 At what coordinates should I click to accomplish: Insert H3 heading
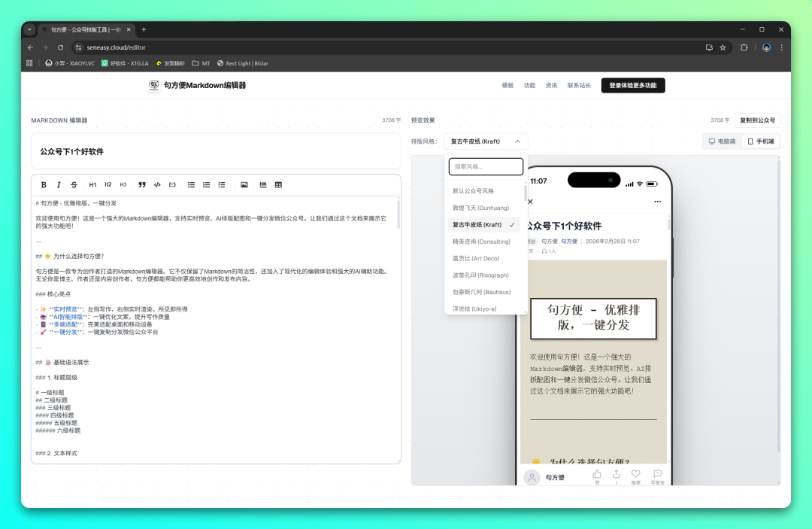point(123,185)
